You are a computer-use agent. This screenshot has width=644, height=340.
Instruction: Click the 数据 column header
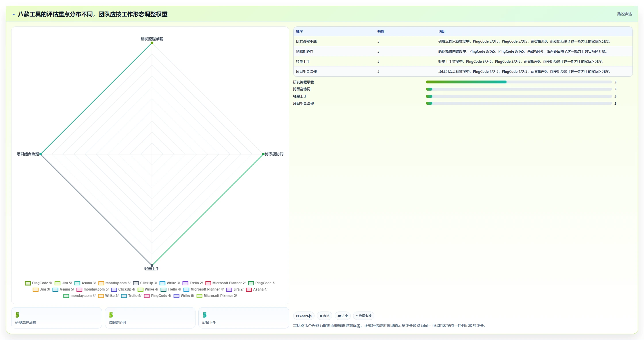point(381,32)
